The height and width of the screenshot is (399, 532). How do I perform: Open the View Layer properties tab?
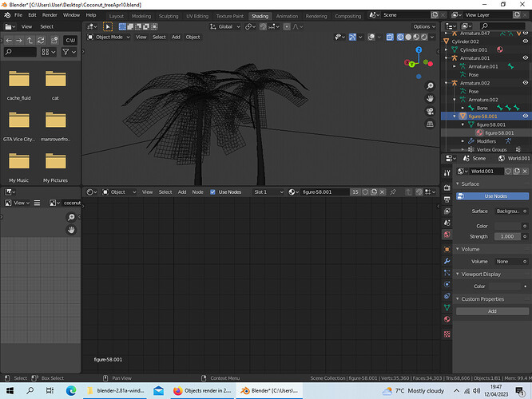(447, 211)
